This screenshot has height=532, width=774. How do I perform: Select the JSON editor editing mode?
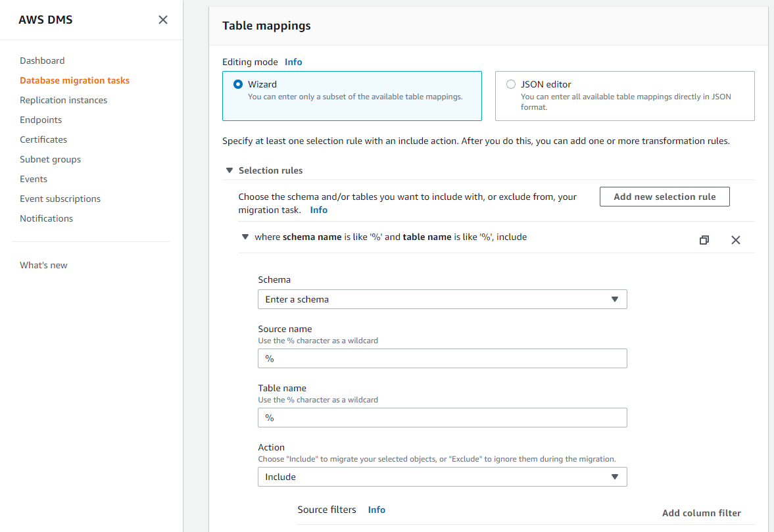(x=511, y=84)
